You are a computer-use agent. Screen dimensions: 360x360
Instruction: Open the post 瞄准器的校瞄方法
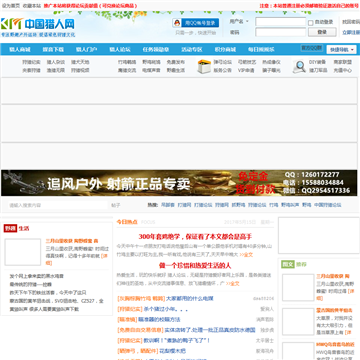click(159, 319)
